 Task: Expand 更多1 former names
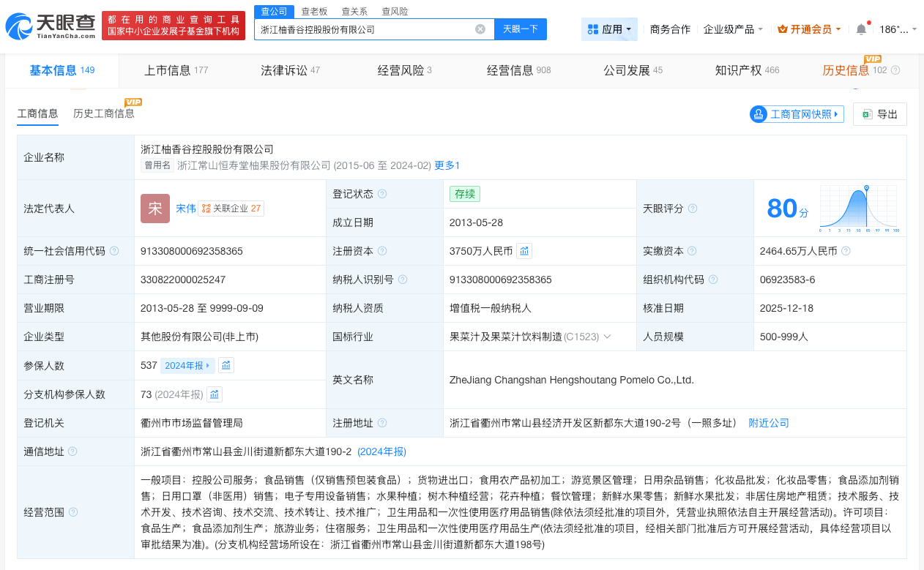[x=447, y=165]
